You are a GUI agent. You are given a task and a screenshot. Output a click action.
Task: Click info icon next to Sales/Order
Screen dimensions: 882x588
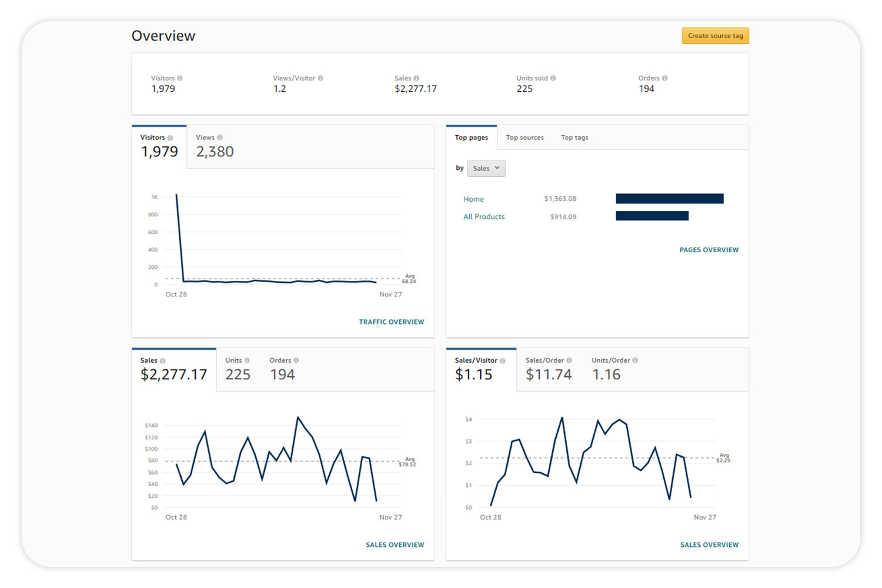point(569,360)
